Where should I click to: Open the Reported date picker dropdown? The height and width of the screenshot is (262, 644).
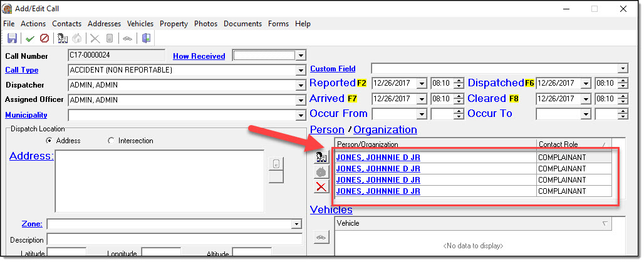click(x=421, y=83)
